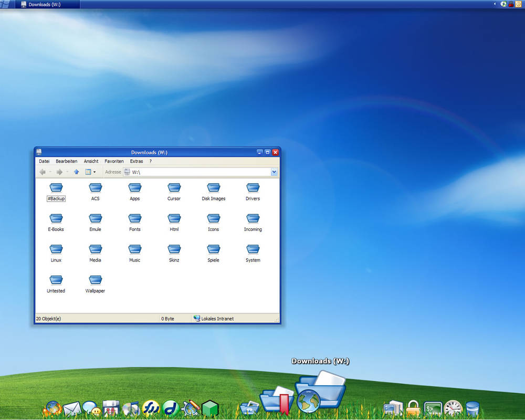Click the small blue folder dock icon
The height and width of the screenshot is (420, 525).
pos(249,408)
